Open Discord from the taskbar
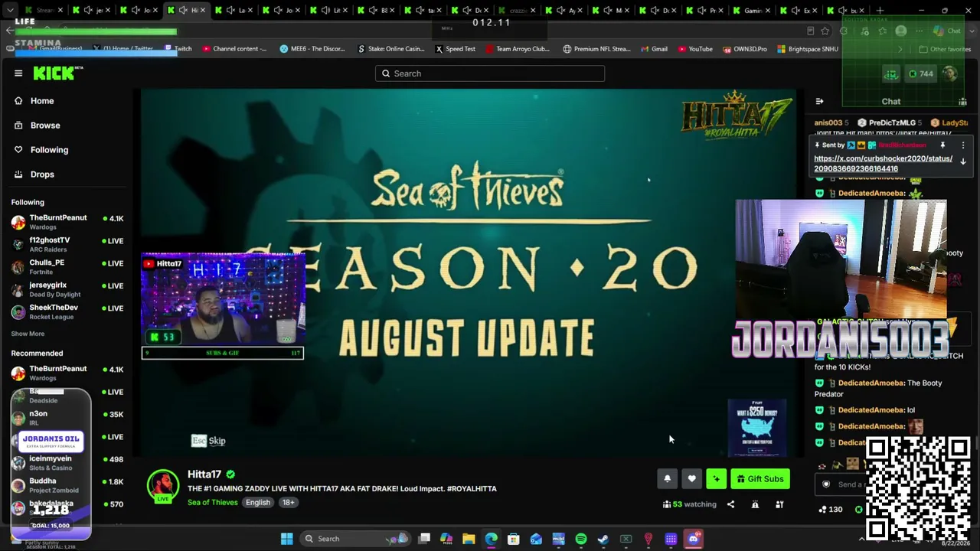Screen dimensions: 980x551 point(694,539)
